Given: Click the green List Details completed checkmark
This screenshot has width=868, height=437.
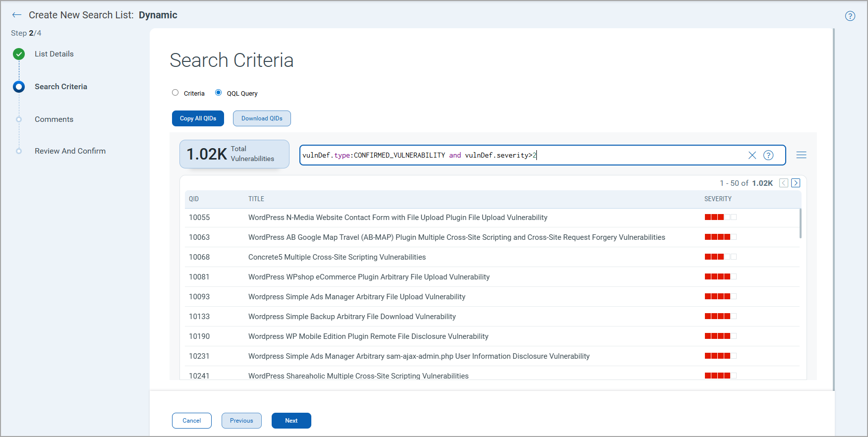Looking at the screenshot, I should coord(19,54).
